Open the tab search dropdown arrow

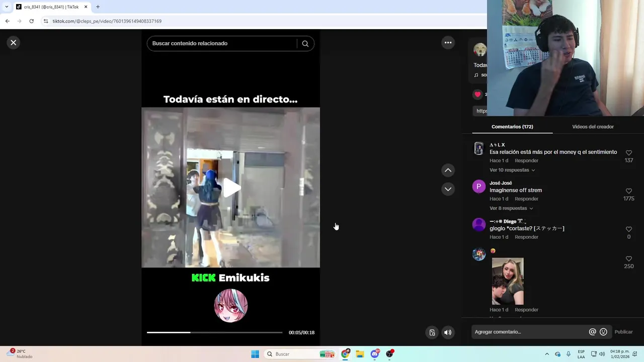pyautogui.click(x=6, y=7)
